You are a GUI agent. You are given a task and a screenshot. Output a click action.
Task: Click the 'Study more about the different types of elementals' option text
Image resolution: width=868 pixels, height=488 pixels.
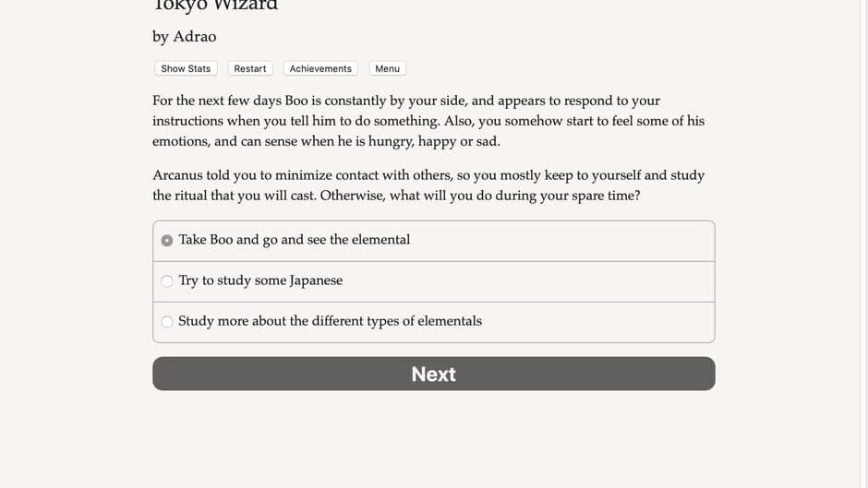(x=330, y=321)
